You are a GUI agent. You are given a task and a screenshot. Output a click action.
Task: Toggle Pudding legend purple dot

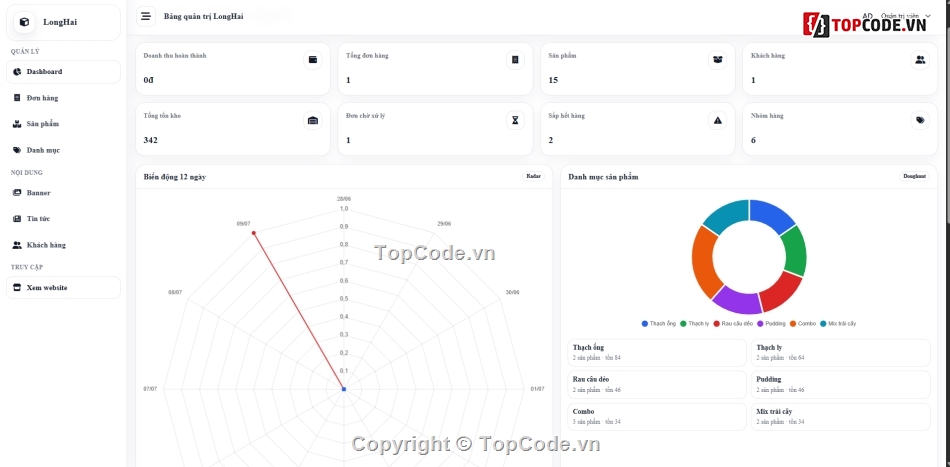[760, 323]
